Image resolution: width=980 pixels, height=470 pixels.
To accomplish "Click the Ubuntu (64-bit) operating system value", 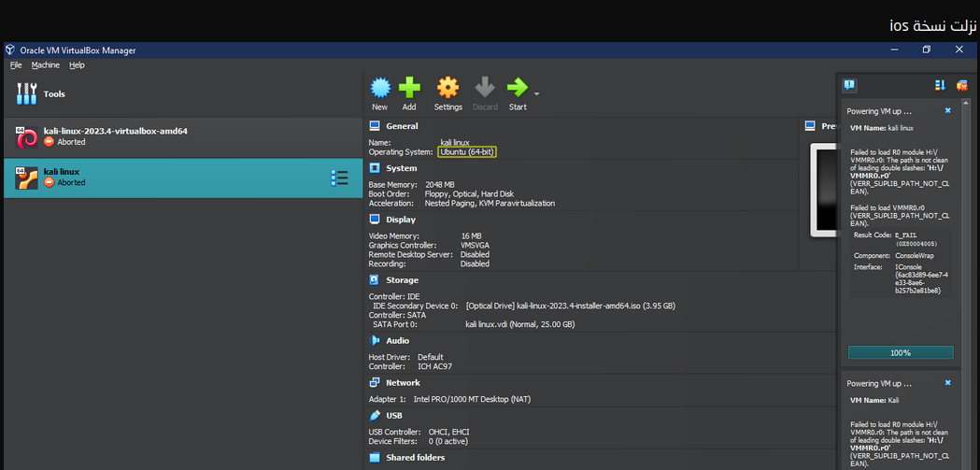I will 467,152.
